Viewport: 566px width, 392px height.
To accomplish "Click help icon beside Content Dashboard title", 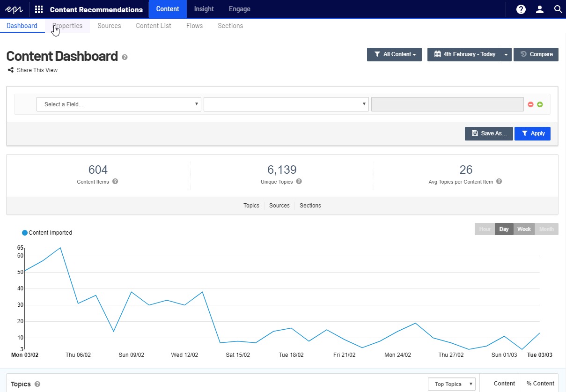I will tap(125, 57).
